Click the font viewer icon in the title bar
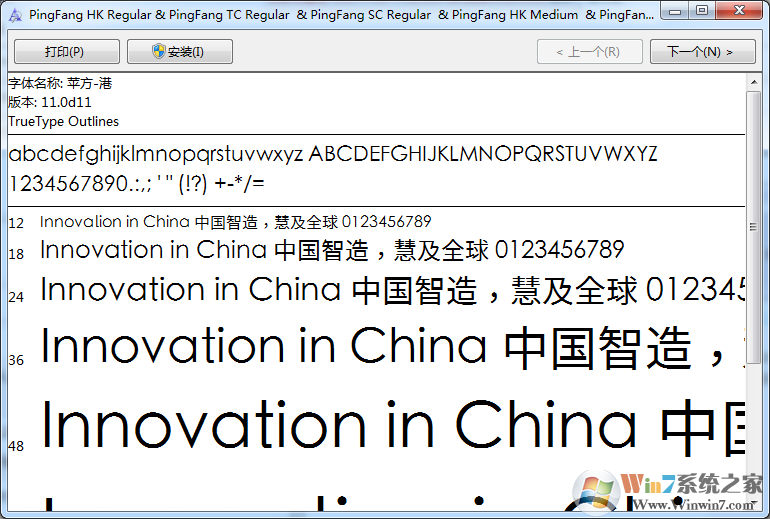Viewport: 770px width, 519px height. click(15, 15)
